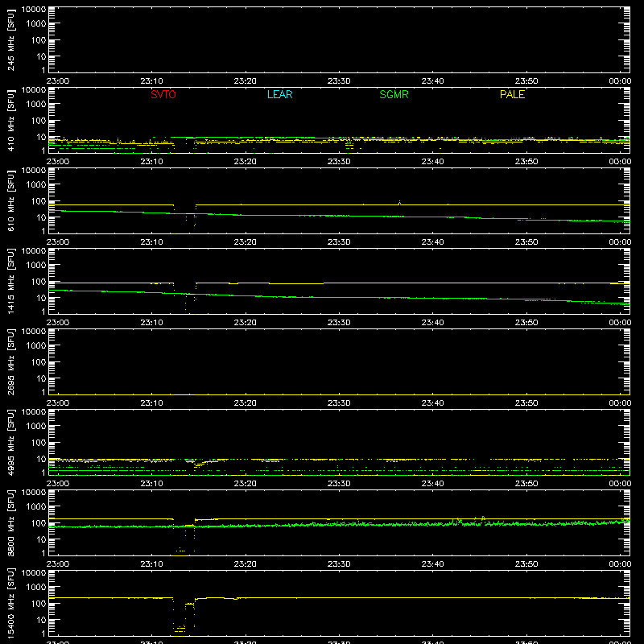Click the 10 value on 1415 MHz axis

pyautogui.click(x=42, y=298)
